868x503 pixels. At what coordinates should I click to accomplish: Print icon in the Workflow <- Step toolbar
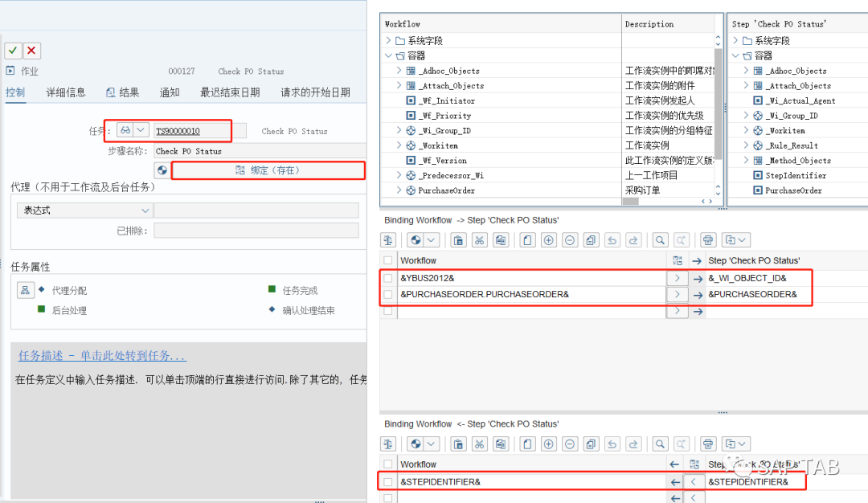click(708, 444)
